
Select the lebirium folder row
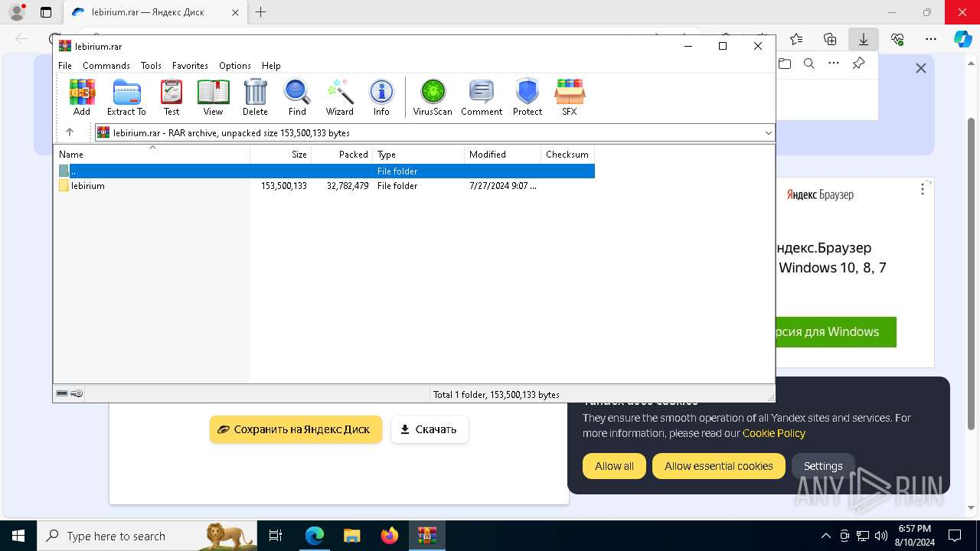[x=324, y=186]
